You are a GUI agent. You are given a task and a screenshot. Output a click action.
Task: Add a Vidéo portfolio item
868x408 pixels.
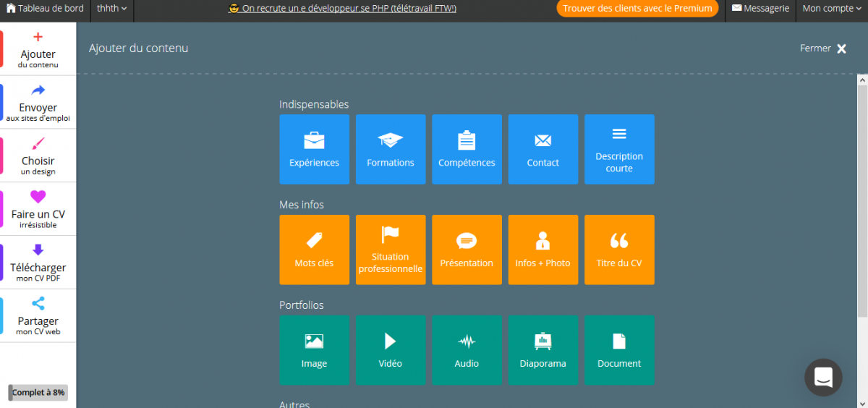pyautogui.click(x=391, y=350)
